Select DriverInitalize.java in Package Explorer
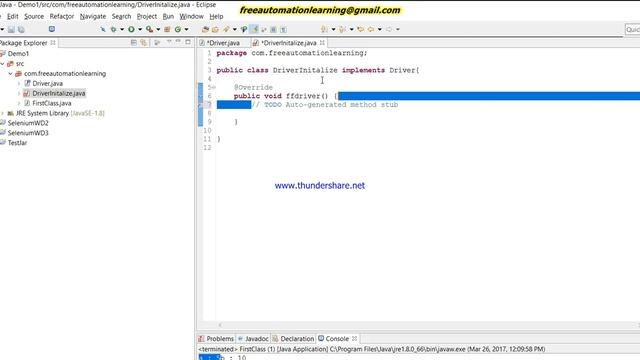 [58, 93]
